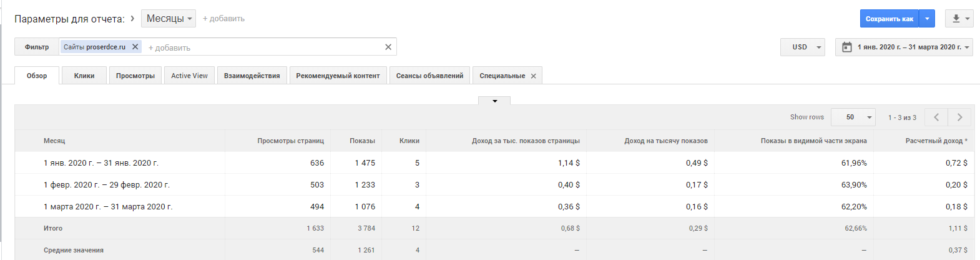
Task: Switch to the Клики tab
Action: [x=84, y=76]
